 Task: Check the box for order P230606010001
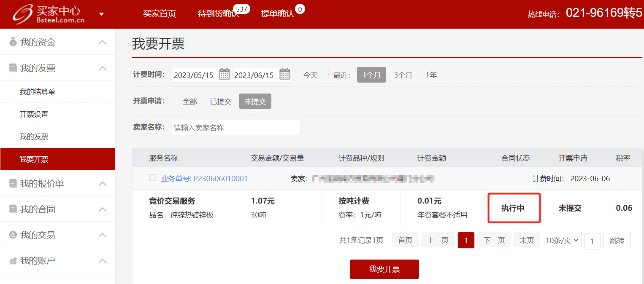(x=152, y=178)
